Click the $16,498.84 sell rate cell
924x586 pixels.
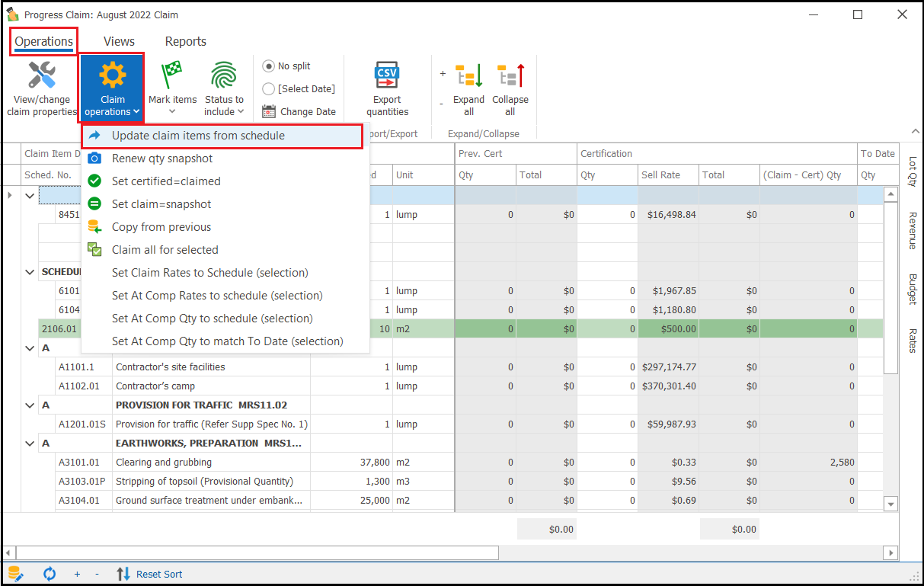[x=668, y=214]
